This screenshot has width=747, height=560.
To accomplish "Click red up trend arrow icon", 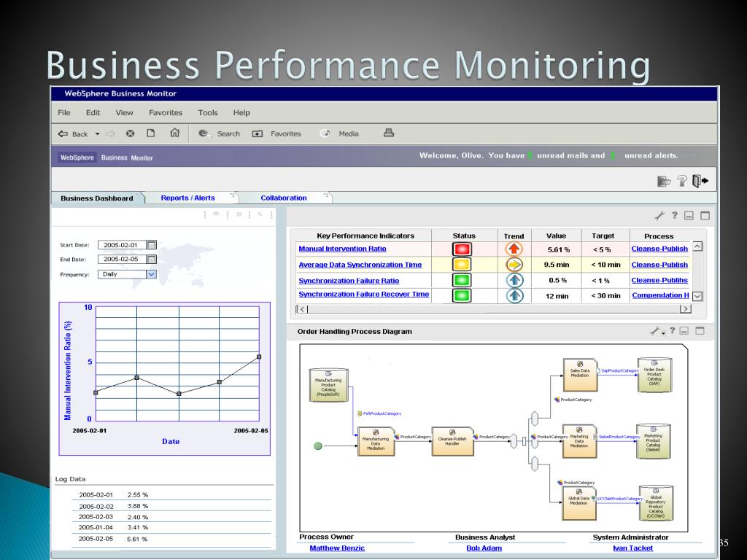I will [x=514, y=249].
